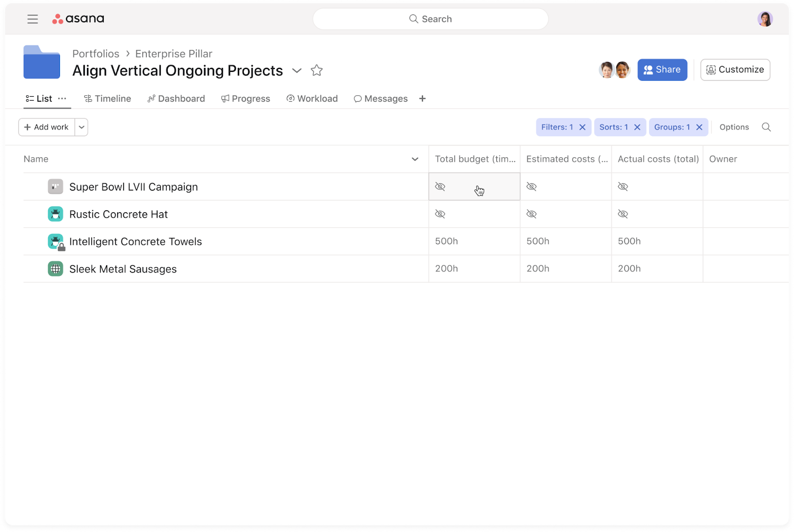Expand the portfolio title dropdown chevron
Viewport: 794px width, 532px height.
(x=297, y=70)
